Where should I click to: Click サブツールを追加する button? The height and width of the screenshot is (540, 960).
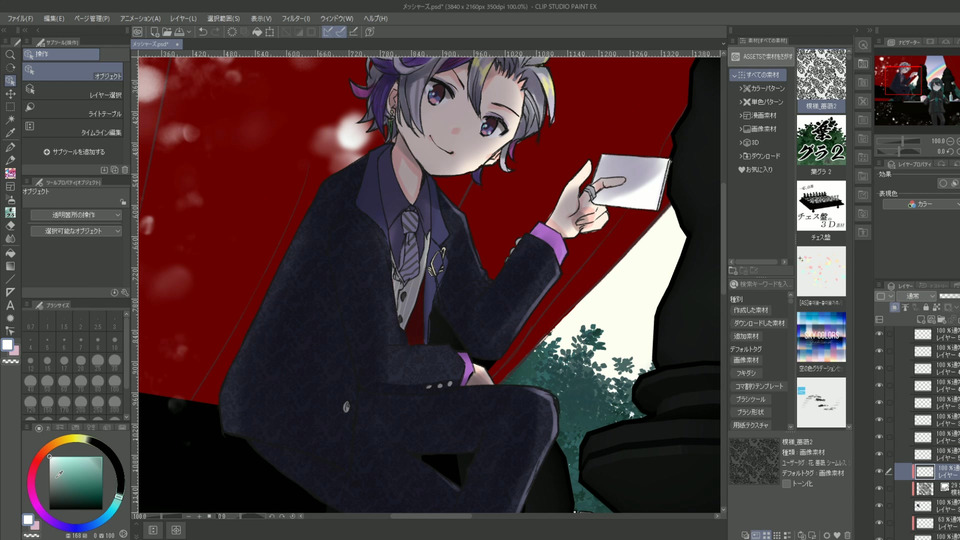tap(74, 152)
